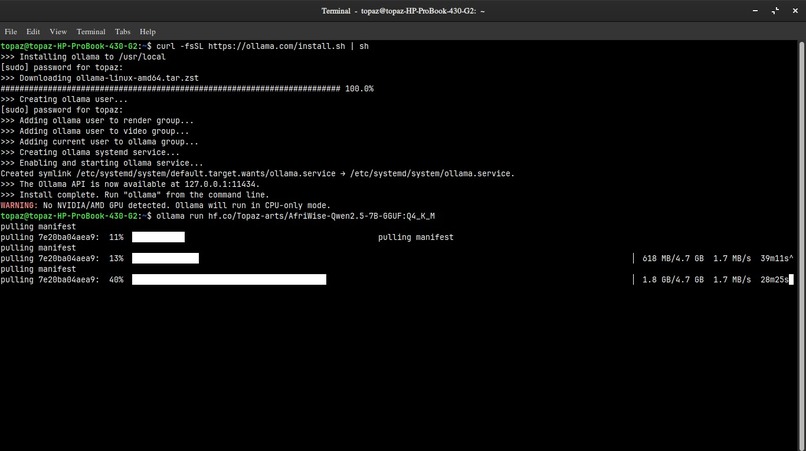Click 'Downloading ollama-linux-amd64.tar.zst' line

click(x=100, y=78)
